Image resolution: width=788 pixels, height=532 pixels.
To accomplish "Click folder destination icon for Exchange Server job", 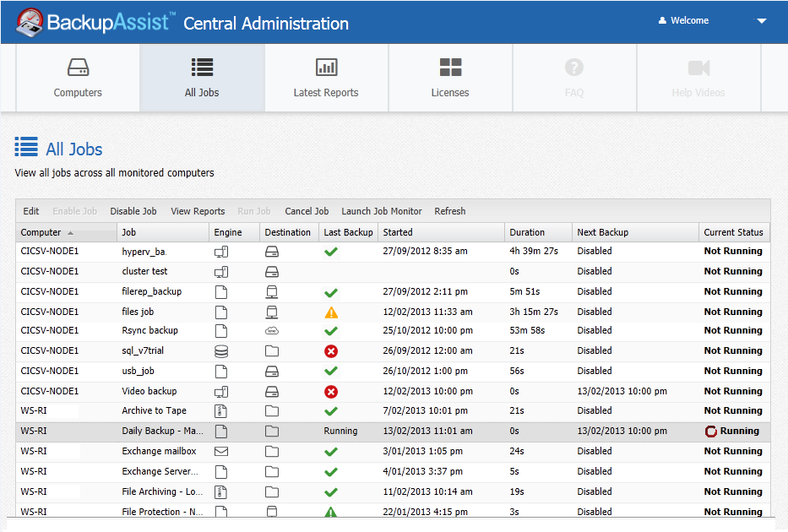I will pos(272,472).
